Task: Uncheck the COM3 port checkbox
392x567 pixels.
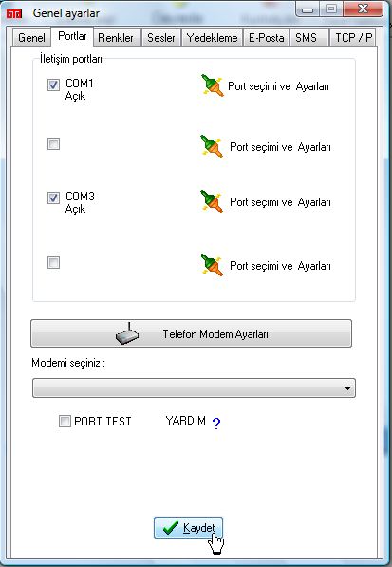Action: click(53, 198)
